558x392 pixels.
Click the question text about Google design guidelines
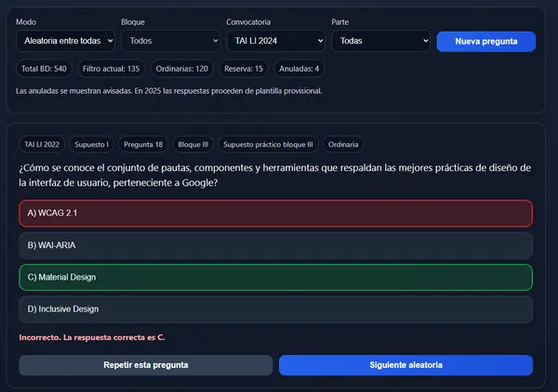[x=274, y=176]
